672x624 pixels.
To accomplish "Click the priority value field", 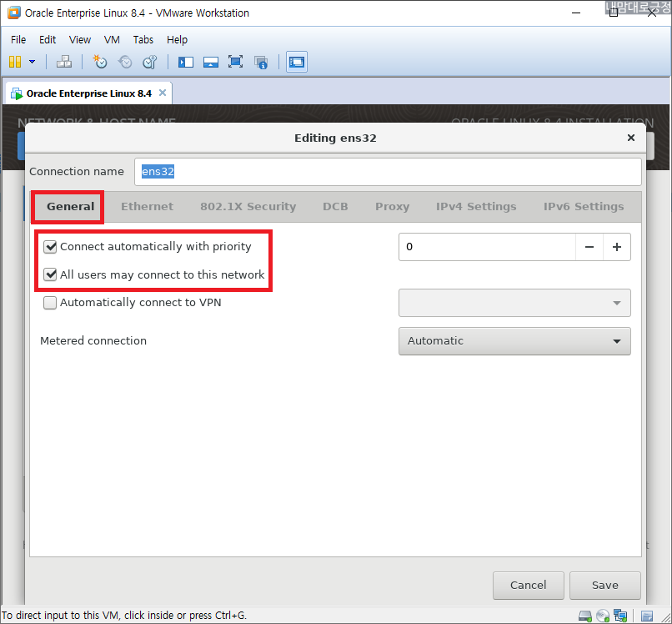I will tap(487, 247).
